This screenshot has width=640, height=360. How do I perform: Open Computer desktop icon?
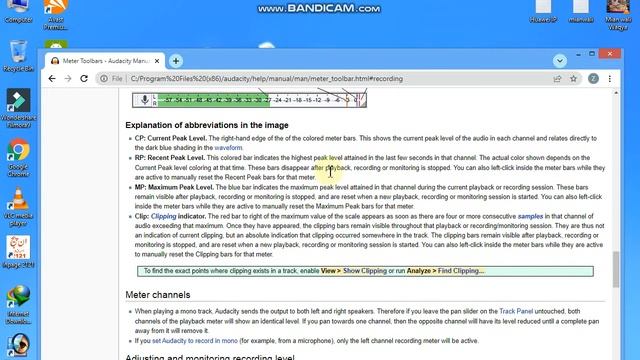18,11
